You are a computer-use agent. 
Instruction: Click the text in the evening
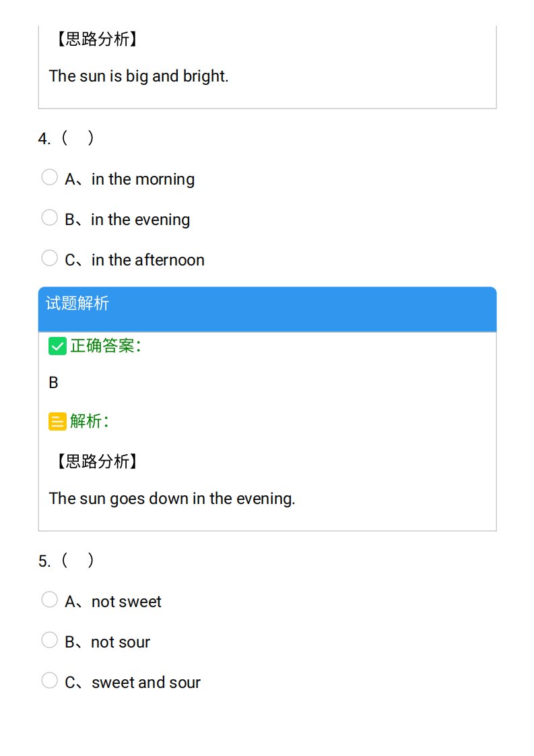(x=140, y=220)
